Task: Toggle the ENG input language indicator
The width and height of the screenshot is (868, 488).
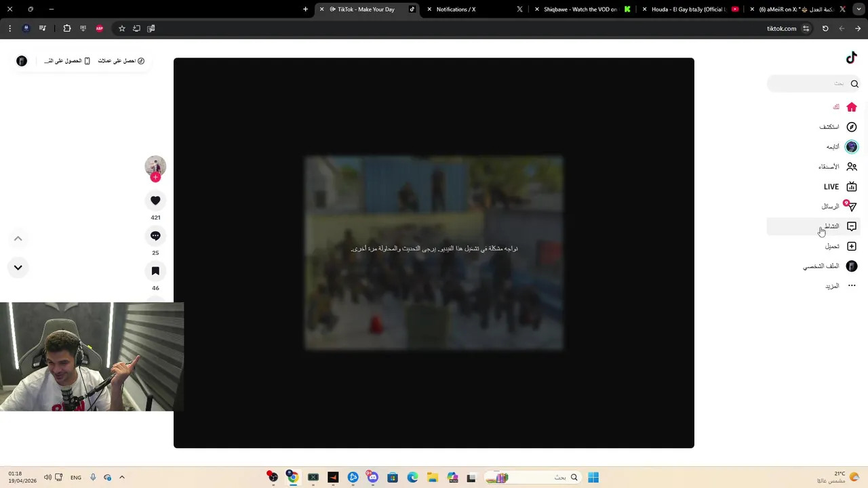Action: (x=76, y=477)
